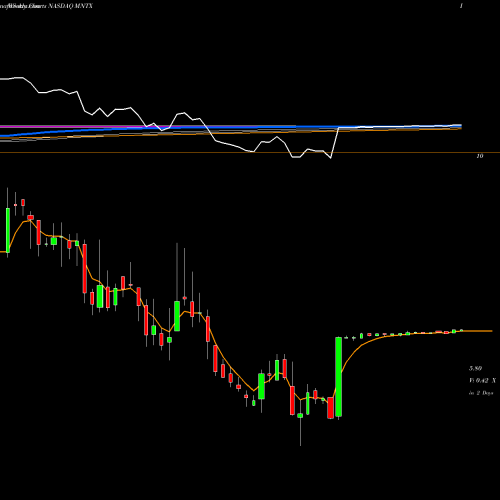Click the 5.80 price label
This screenshot has width=500, height=500.
pos(475,368)
